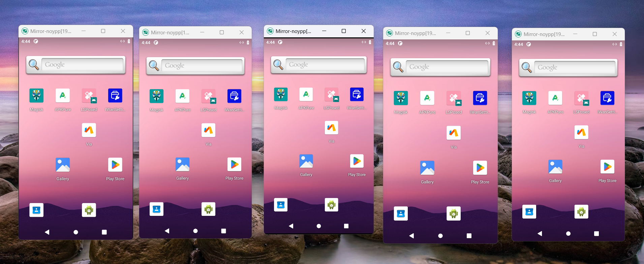Image resolution: width=644 pixels, height=264 pixels.
Task: Open Gallery in the leftmost mirror window
Action: 63,165
